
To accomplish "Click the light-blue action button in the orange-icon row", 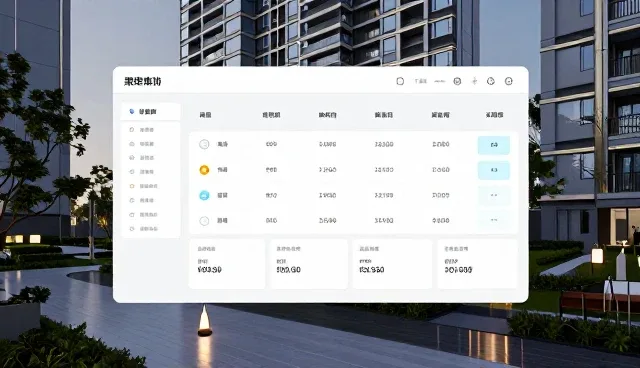I will (494, 170).
